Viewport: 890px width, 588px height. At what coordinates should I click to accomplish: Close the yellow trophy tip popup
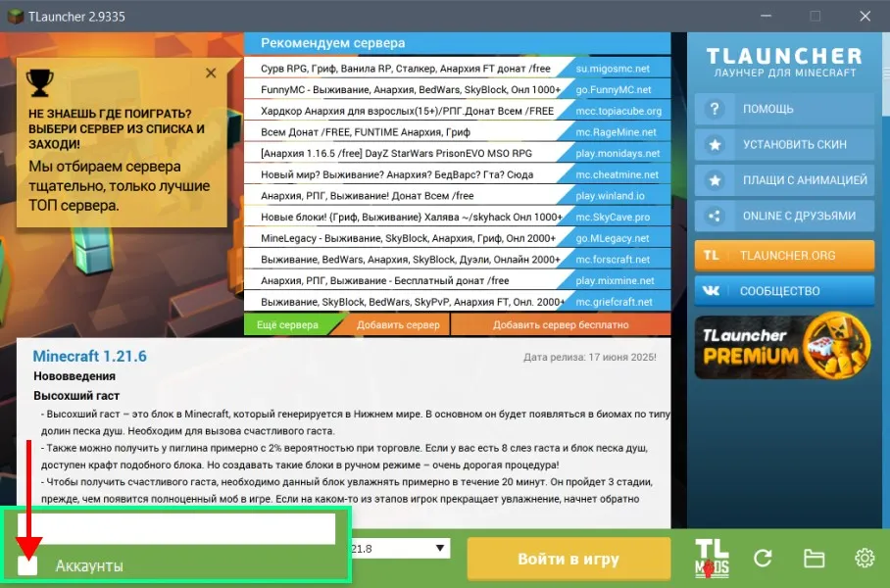click(211, 73)
